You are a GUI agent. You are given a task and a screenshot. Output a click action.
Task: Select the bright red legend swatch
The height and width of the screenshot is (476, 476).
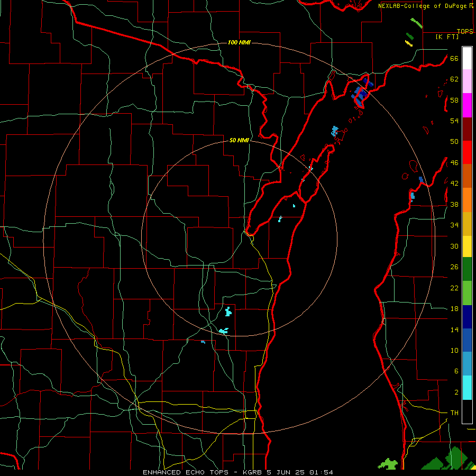[467, 152]
